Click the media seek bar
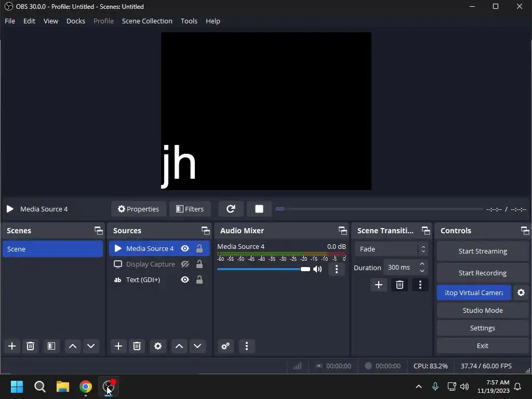 [379, 209]
